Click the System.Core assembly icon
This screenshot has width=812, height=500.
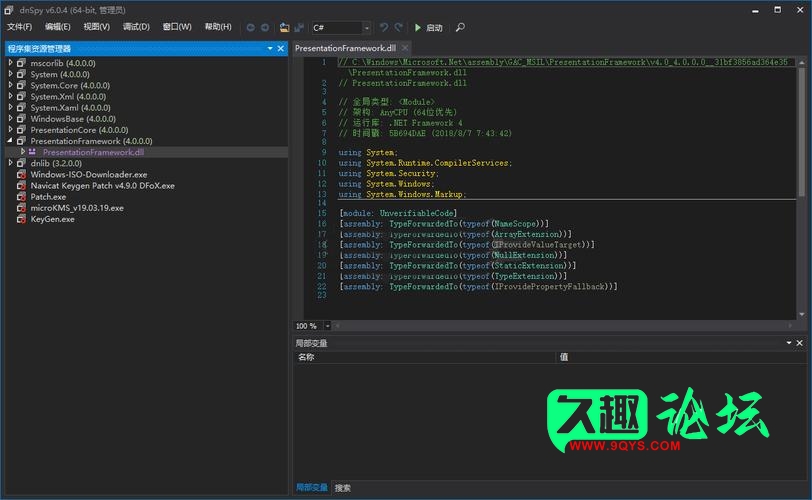pos(21,85)
